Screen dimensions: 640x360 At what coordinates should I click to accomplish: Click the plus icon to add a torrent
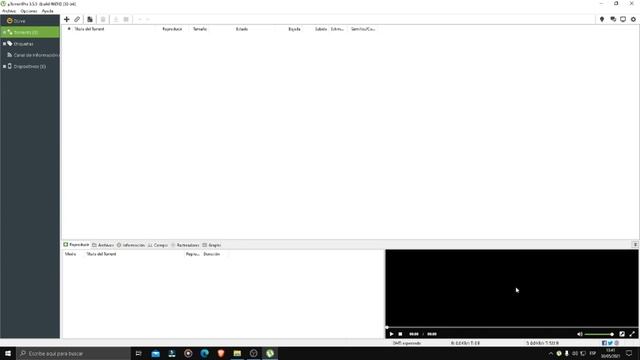[x=67, y=19]
